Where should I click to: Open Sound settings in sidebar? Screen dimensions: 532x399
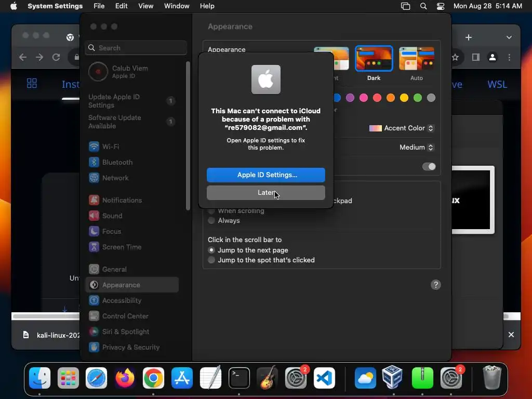tap(131, 216)
